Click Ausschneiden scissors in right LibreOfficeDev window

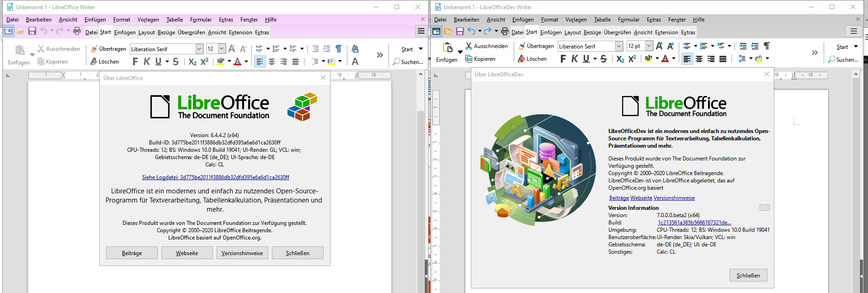pos(486,46)
